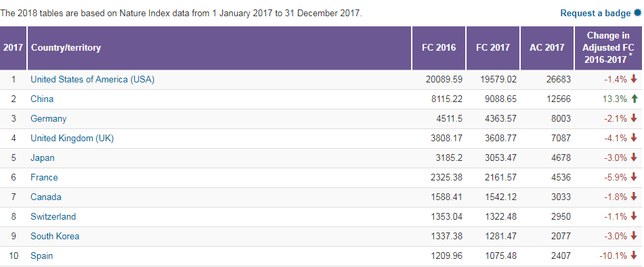Click the Change in Adjusted FC column header
644x267 pixels.
[608, 48]
